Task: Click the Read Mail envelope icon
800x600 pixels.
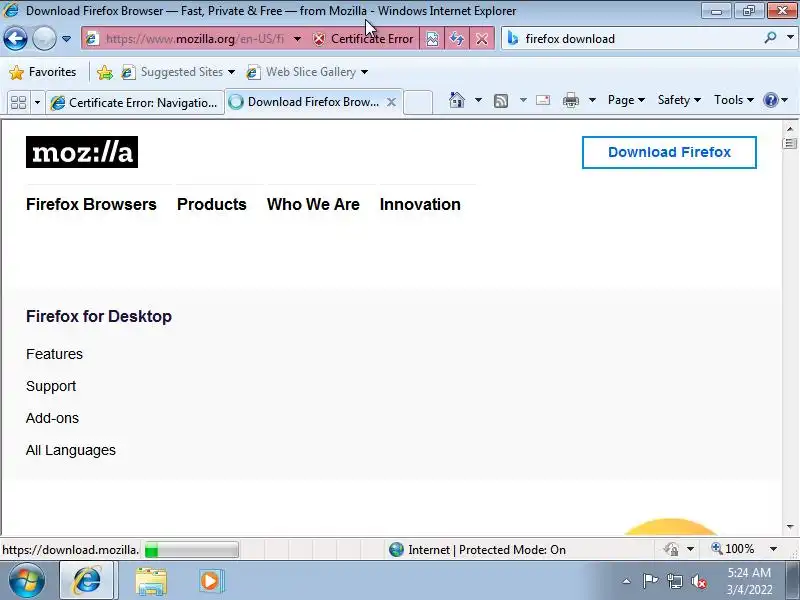Action: [543, 100]
